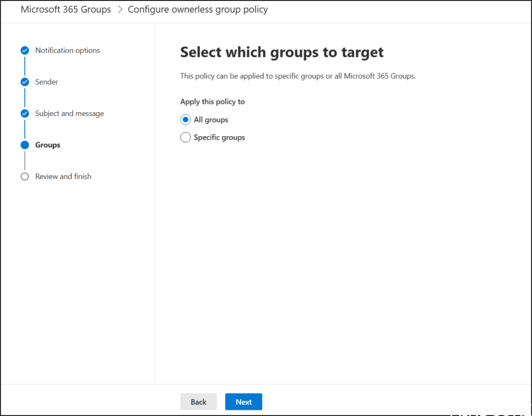Viewport: 532px width, 416px height.
Task: Click the Review and finish empty circle
Action: (24, 177)
